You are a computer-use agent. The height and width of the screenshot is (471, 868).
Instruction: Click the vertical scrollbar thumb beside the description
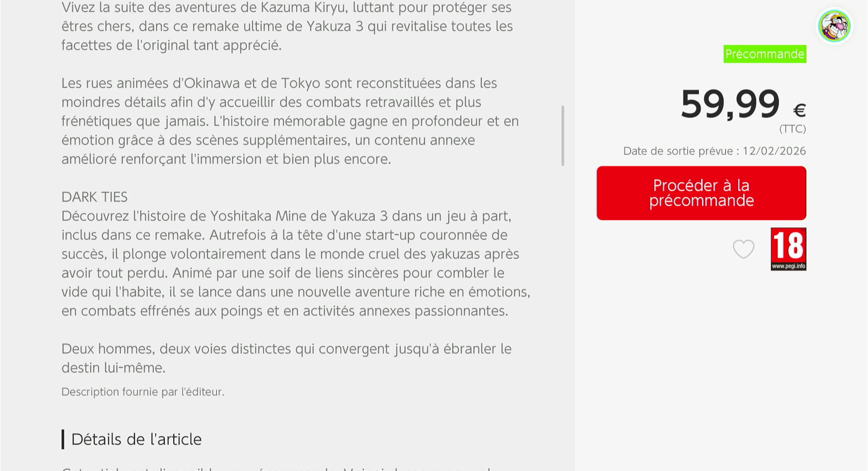pyautogui.click(x=563, y=136)
